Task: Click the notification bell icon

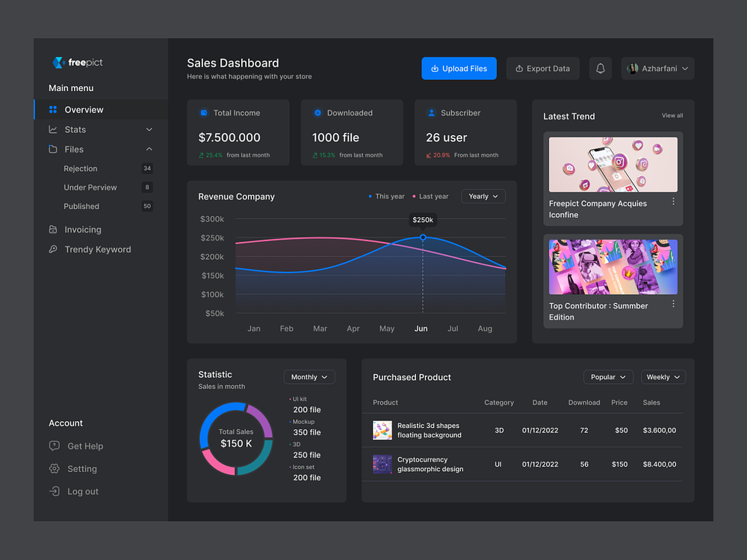Action: (x=600, y=69)
